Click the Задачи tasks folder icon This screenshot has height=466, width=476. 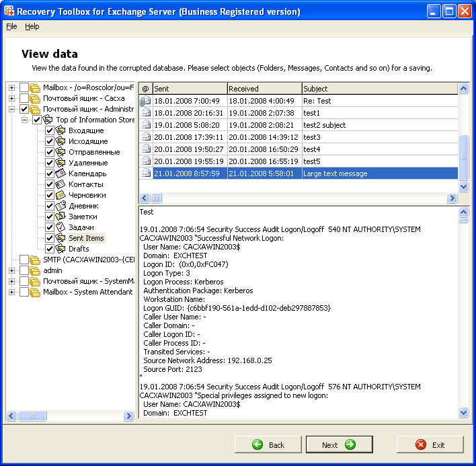pyautogui.click(x=61, y=227)
